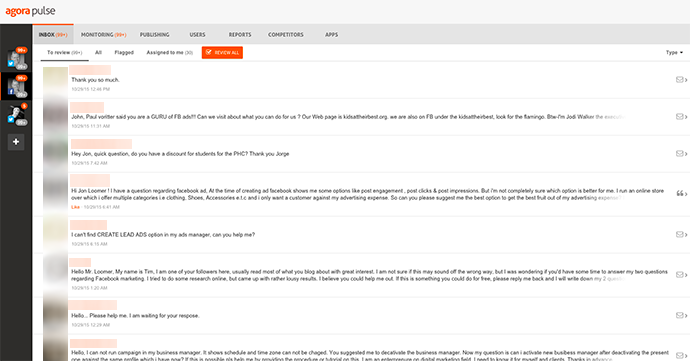
Task: Click the Review All button
Action: pyautogui.click(x=222, y=52)
